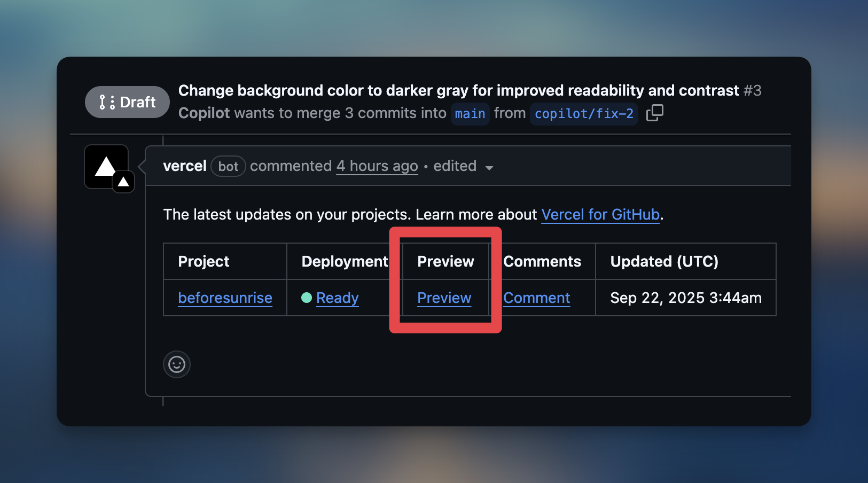Open the Comment link in table
The image size is (868, 483).
(x=536, y=298)
